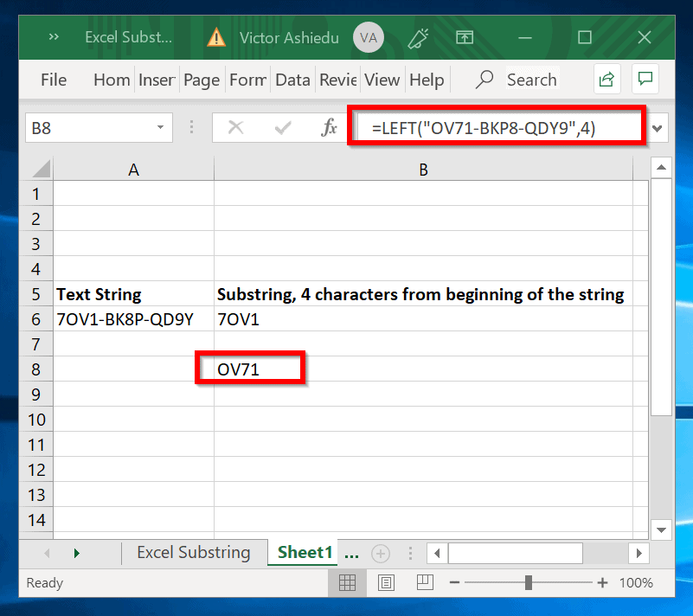
Task: Switch to Page Layout view
Action: pyautogui.click(x=386, y=583)
